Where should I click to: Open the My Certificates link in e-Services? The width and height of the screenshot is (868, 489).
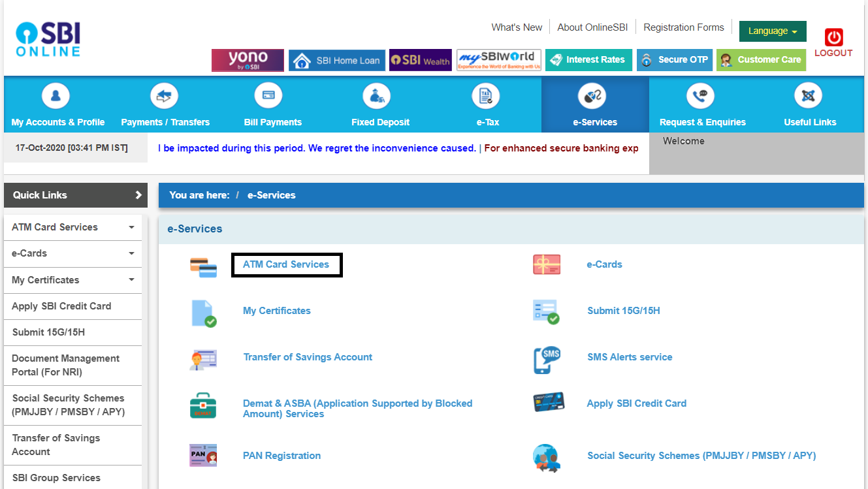point(277,311)
